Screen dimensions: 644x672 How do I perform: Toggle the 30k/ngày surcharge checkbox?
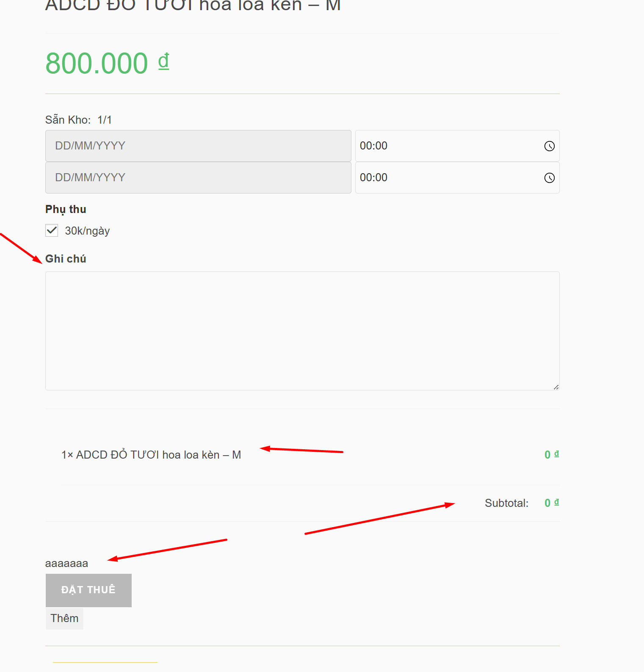(x=52, y=231)
